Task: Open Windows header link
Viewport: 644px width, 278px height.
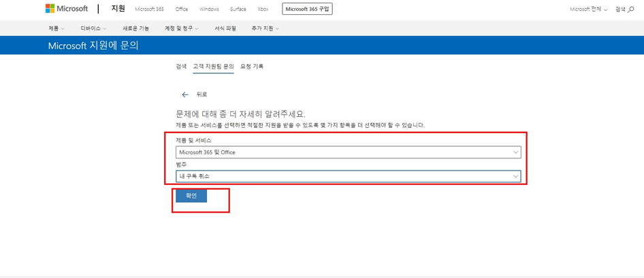Action: point(209,9)
